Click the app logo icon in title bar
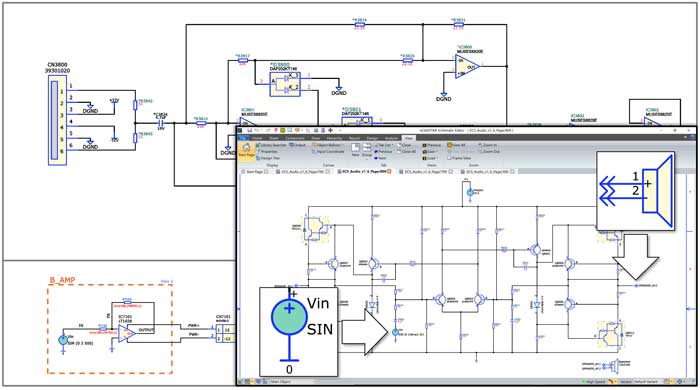700x390 pixels. (240, 130)
